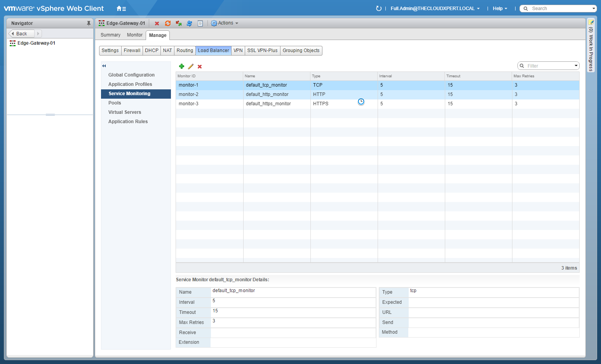Screen dimensions: 601x364
Task: Click the orange circular arrows toolbar icon
Action: [168, 23]
